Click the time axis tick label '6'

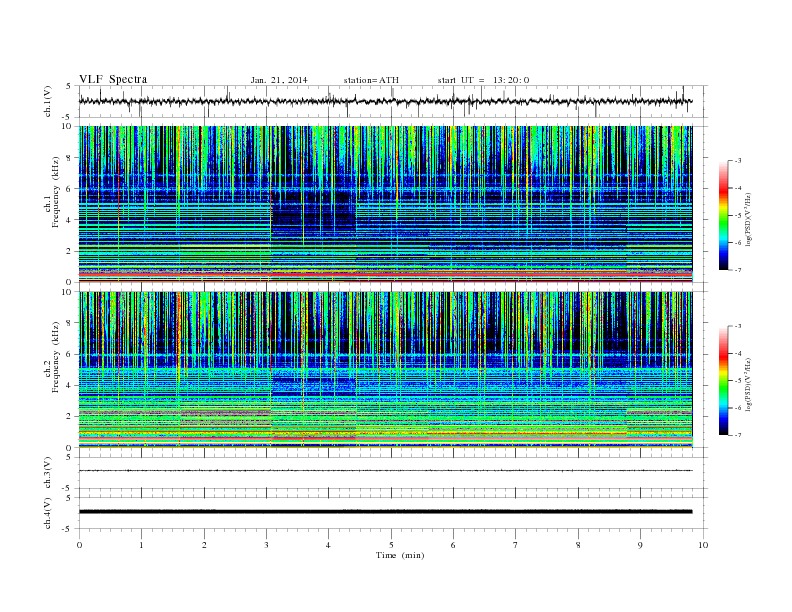click(453, 545)
